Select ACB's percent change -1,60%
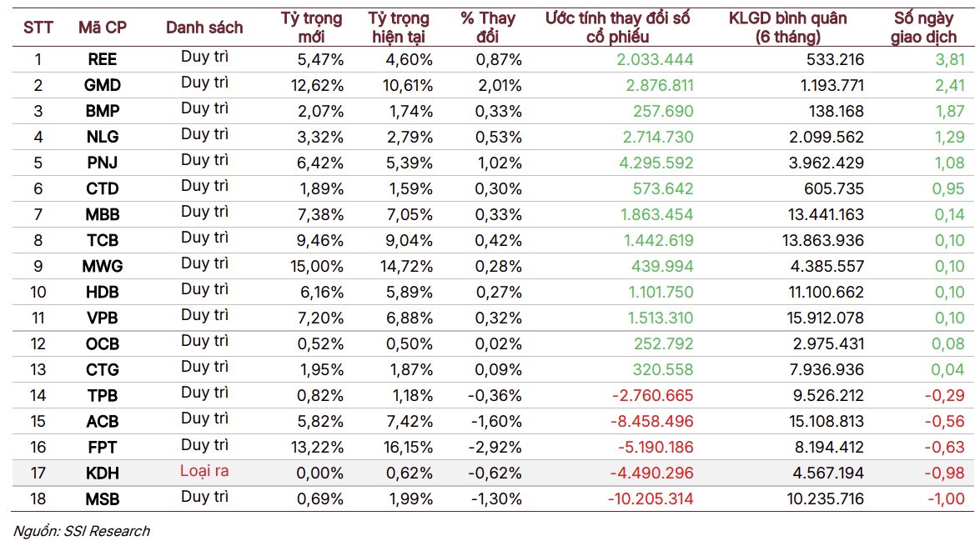The height and width of the screenshot is (546, 980). pos(496,422)
